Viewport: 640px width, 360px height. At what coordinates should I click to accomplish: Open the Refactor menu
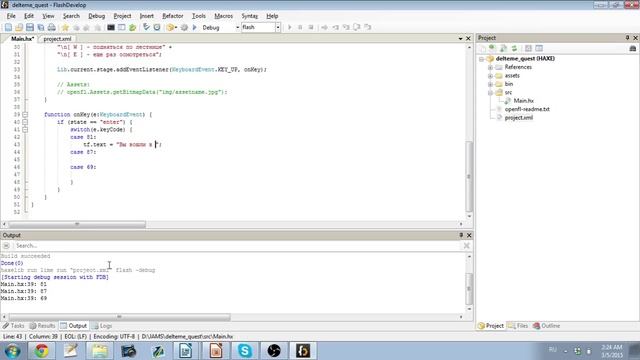tap(173, 16)
